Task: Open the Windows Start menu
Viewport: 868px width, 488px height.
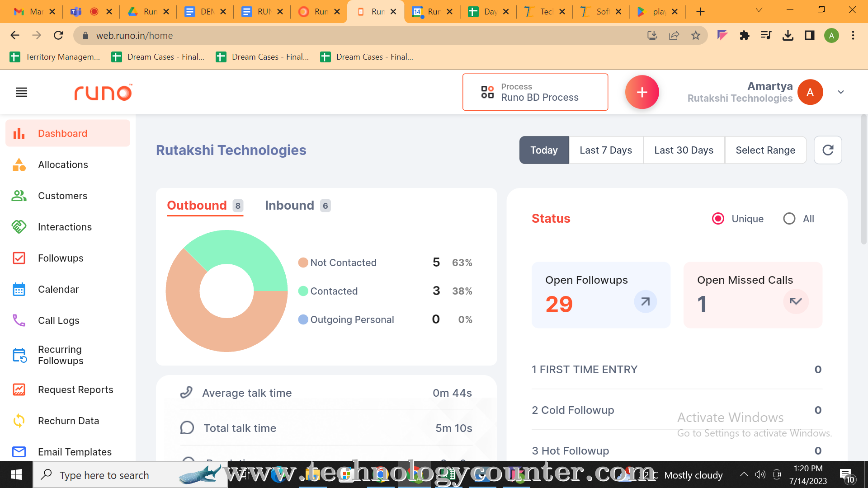Action: (x=16, y=475)
